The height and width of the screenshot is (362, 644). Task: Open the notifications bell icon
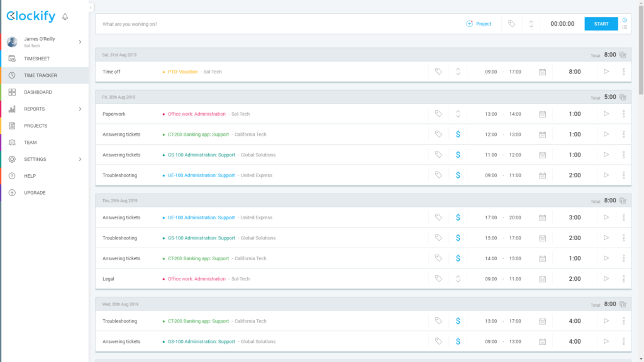point(65,17)
